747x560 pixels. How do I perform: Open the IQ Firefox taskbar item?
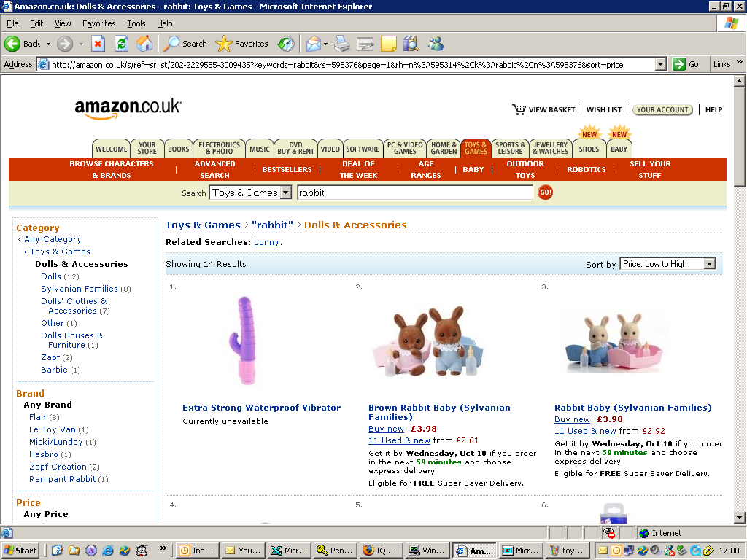[381, 551]
